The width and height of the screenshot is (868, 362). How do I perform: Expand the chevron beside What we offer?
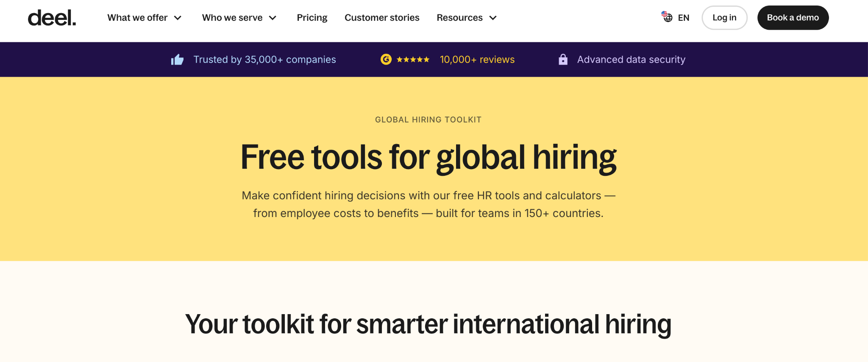[178, 18]
